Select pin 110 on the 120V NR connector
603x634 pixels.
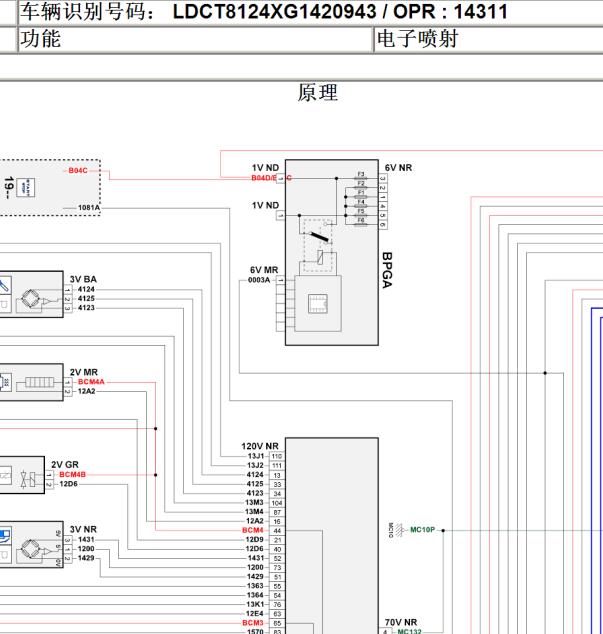click(277, 456)
